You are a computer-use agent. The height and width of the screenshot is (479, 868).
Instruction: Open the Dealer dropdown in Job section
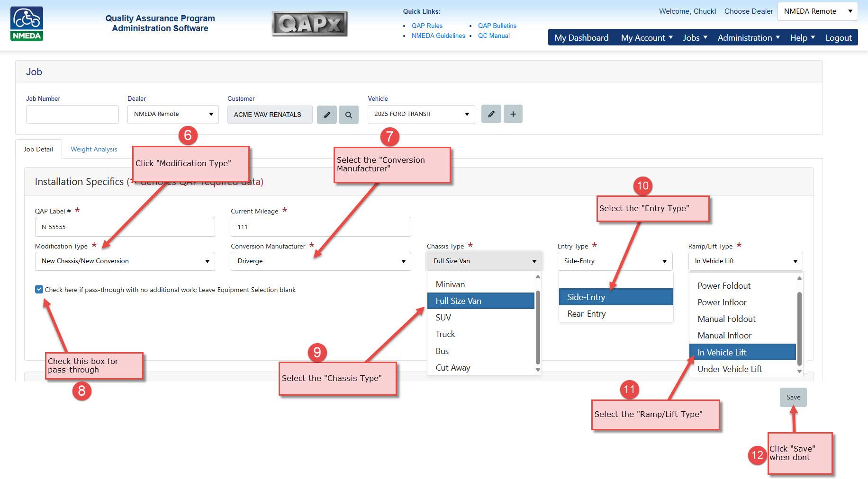(173, 114)
